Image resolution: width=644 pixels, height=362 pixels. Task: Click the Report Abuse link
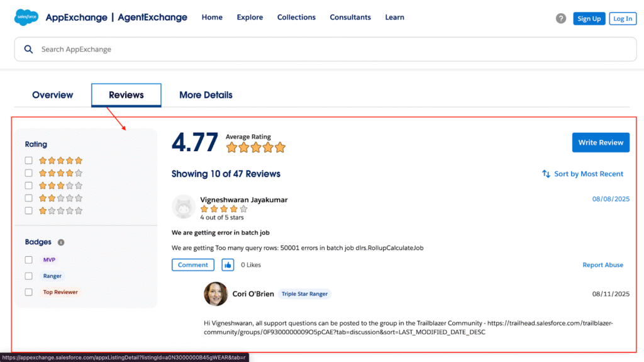(602, 265)
